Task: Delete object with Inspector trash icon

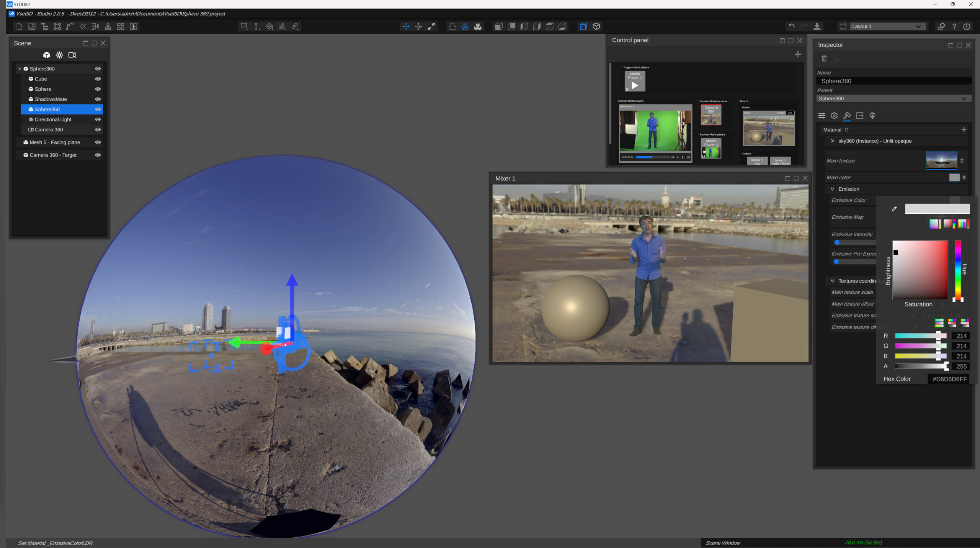Action: point(824,59)
